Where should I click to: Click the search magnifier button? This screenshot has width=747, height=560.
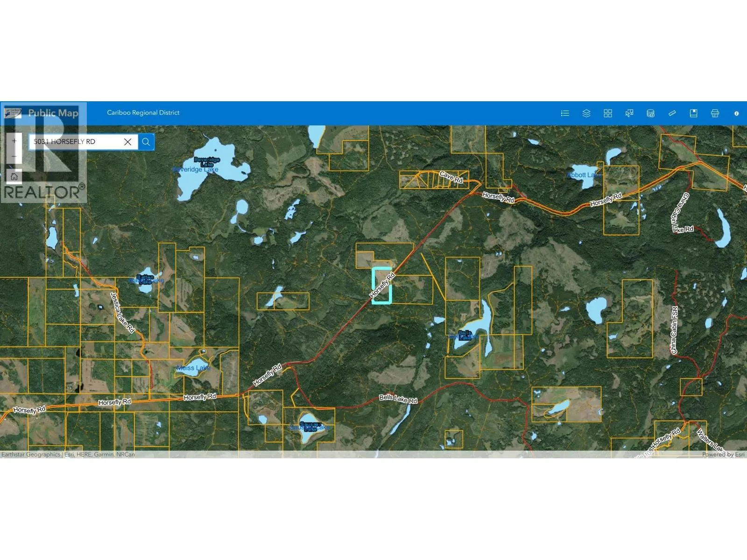click(146, 141)
